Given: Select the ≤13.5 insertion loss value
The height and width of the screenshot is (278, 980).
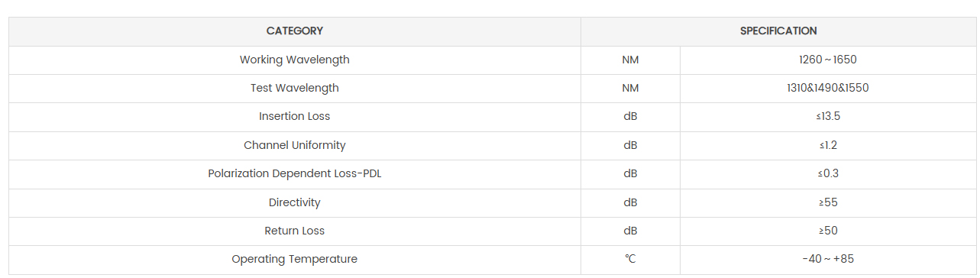Looking at the screenshot, I should click(x=828, y=116).
